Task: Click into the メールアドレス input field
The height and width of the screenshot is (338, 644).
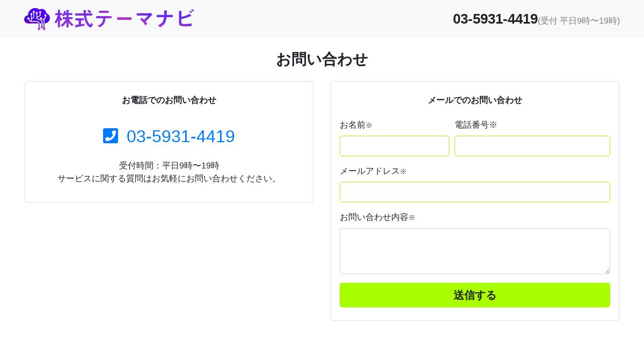Action: click(x=474, y=192)
